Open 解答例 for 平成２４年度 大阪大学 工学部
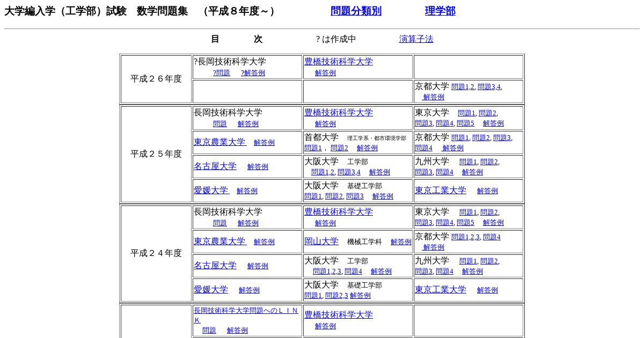The width and height of the screenshot is (644, 338). coord(381,271)
